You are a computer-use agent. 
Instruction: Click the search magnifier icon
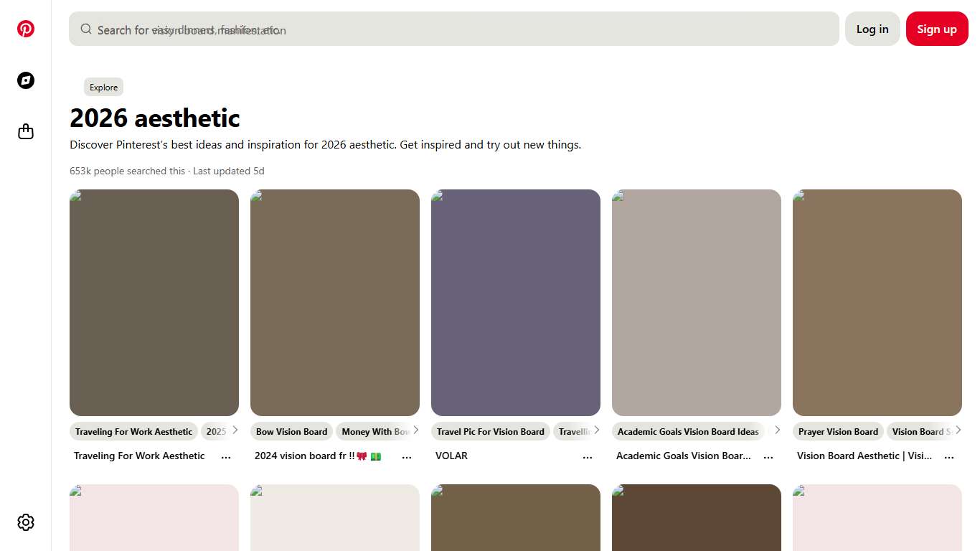[x=86, y=29]
